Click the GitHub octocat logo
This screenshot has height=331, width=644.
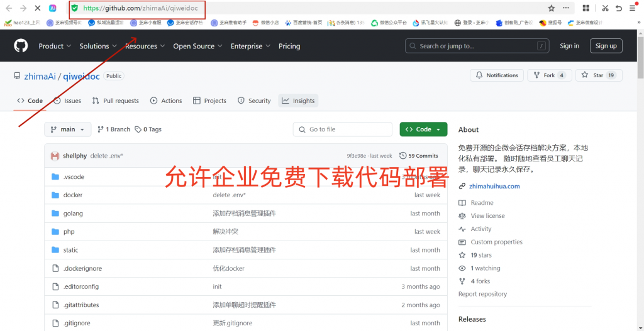point(21,46)
